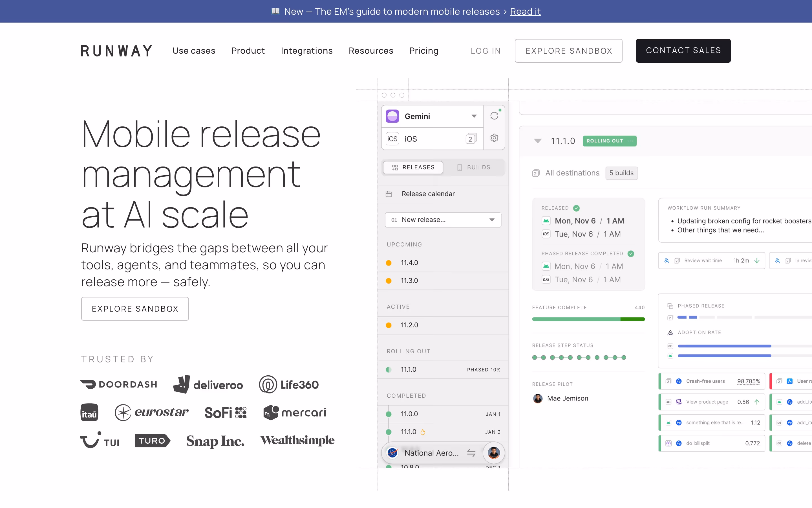Select the iOS platform selector row

(x=432, y=139)
